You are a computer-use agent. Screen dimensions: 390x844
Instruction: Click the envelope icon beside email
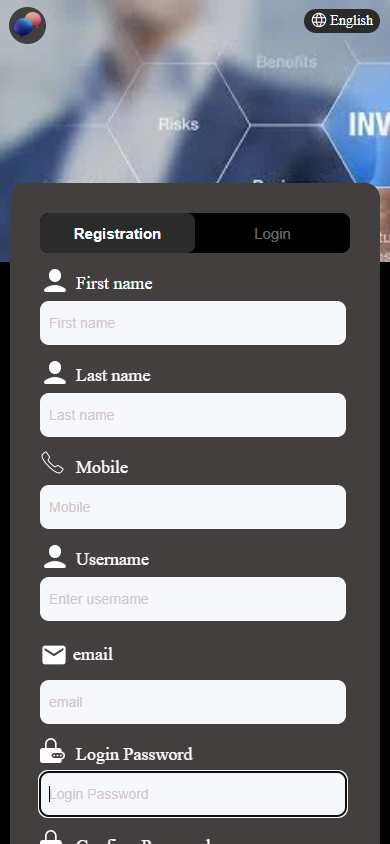tap(54, 655)
